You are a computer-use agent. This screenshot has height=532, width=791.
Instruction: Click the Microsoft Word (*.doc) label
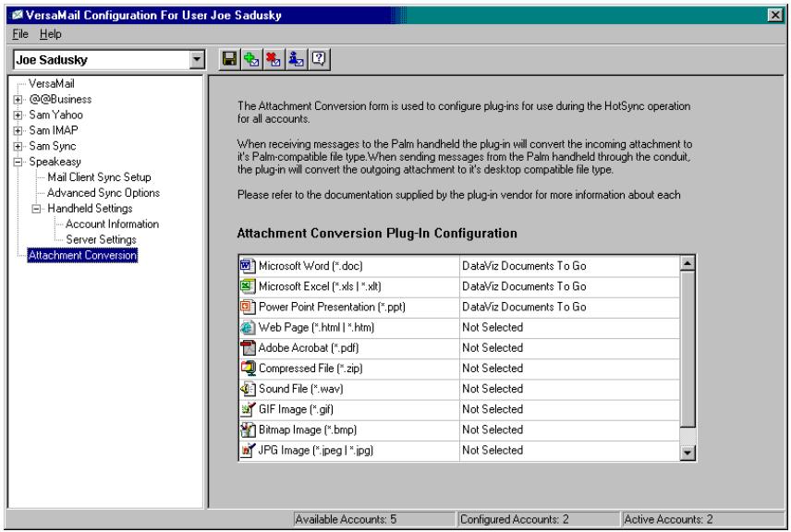(x=310, y=266)
